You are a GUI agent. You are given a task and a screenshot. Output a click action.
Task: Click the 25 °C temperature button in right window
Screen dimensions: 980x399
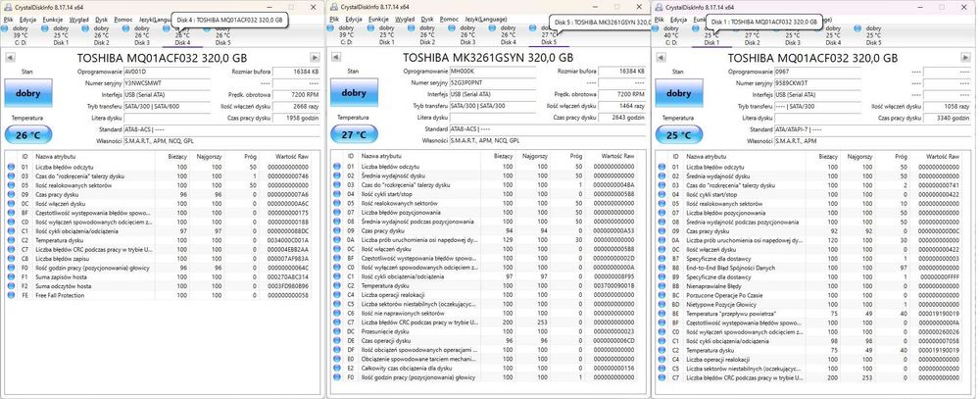(679, 134)
